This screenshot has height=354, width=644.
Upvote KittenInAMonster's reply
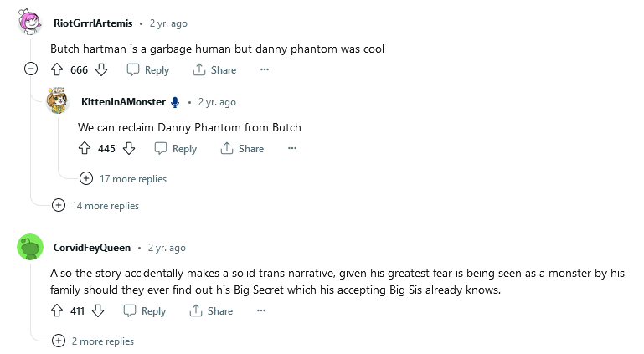click(85, 149)
